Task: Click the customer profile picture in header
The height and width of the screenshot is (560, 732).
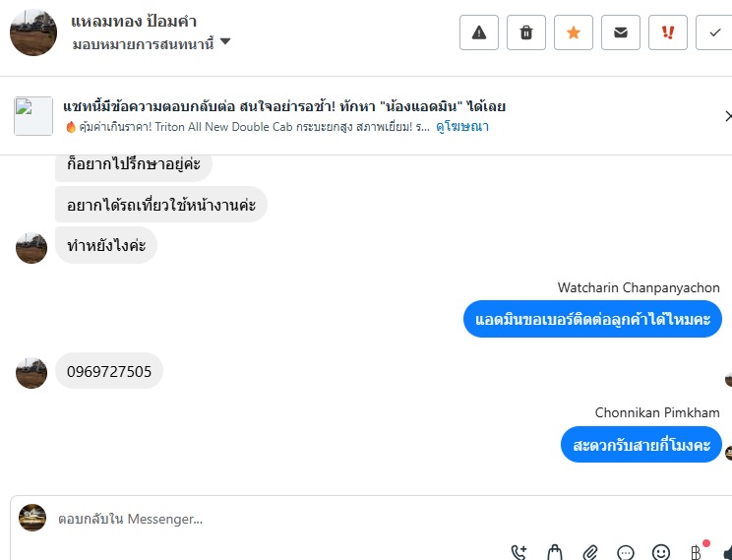Action: click(x=33, y=32)
